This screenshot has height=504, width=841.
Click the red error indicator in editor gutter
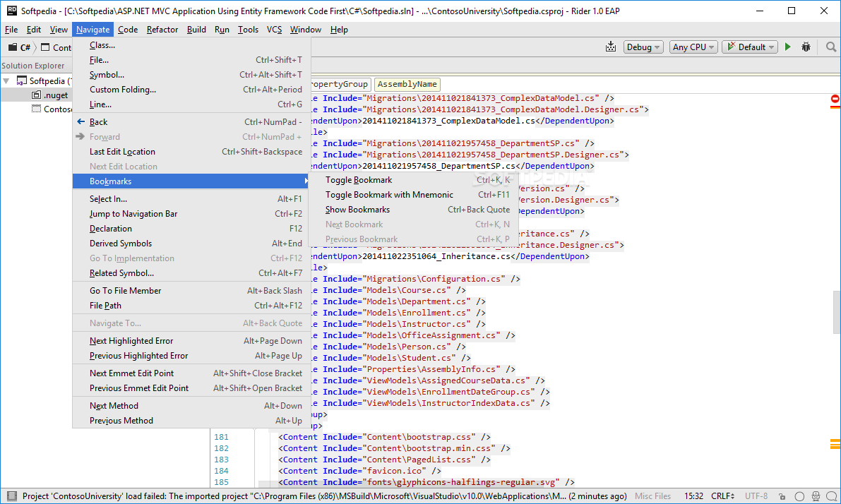click(x=835, y=100)
